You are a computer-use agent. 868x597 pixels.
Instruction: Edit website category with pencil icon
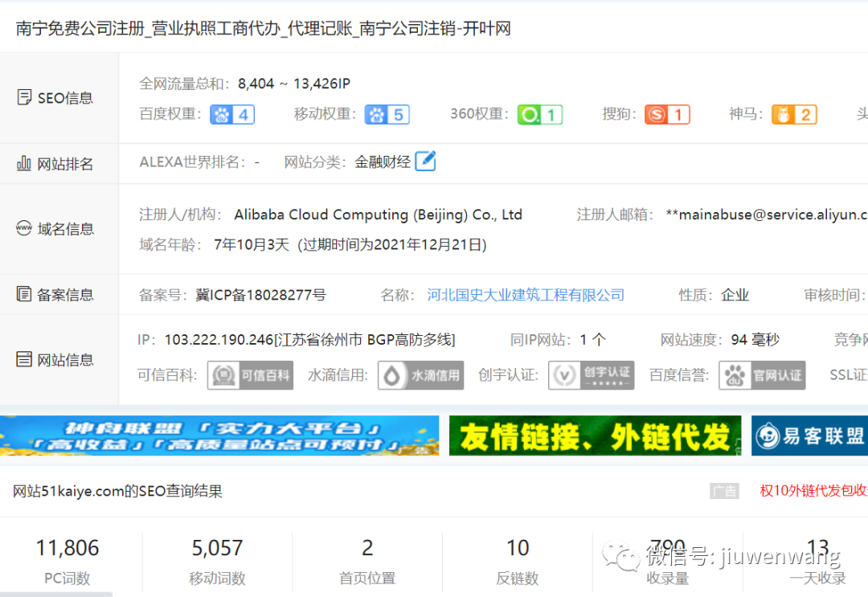point(425,161)
